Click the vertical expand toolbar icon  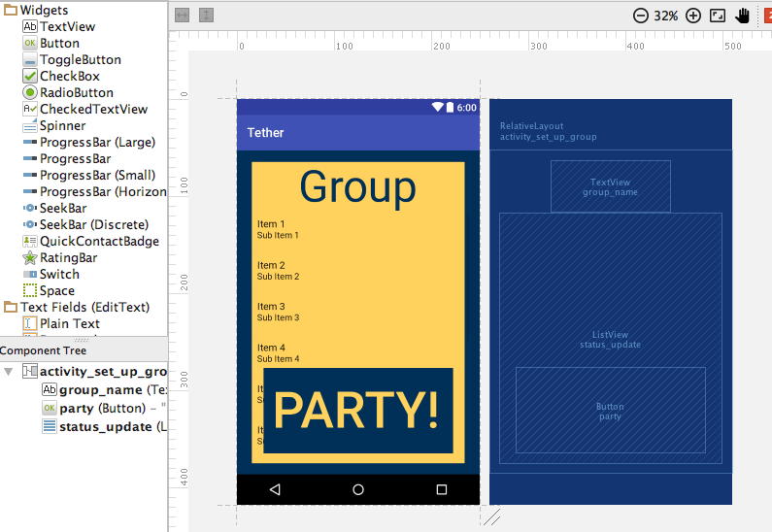point(206,16)
